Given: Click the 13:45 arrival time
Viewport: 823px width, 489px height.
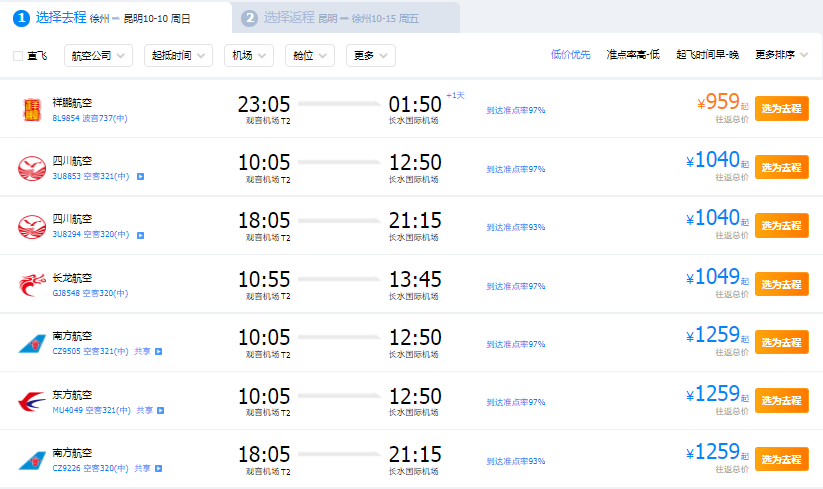Looking at the screenshot, I should pos(415,279).
